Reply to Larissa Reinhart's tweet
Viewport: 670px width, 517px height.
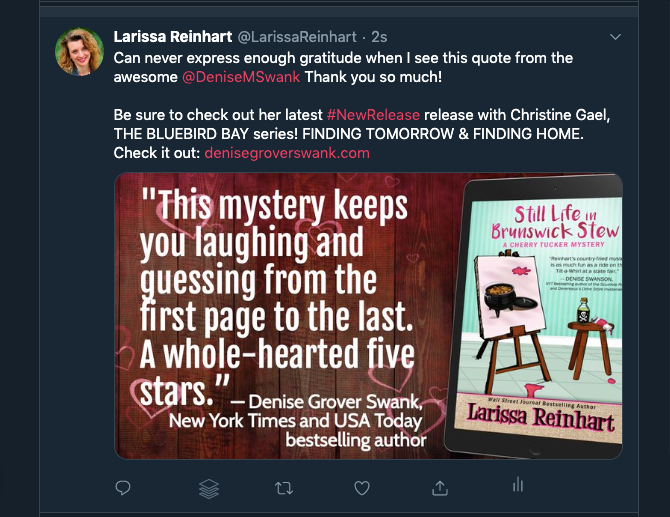pos(123,488)
